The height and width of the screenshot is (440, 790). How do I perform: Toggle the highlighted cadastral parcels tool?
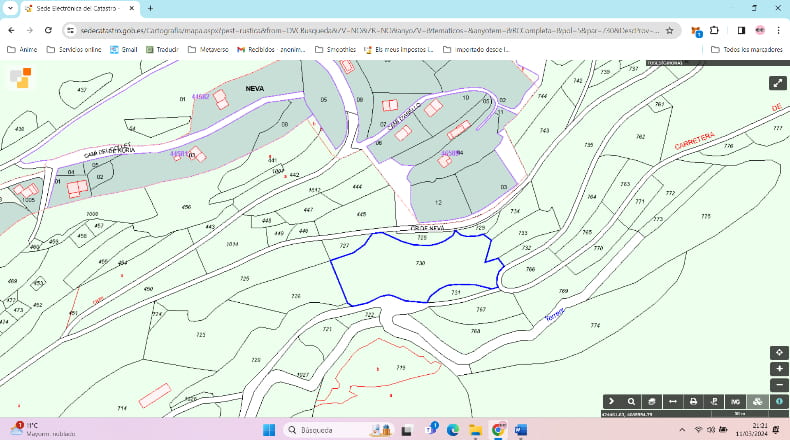coord(757,402)
